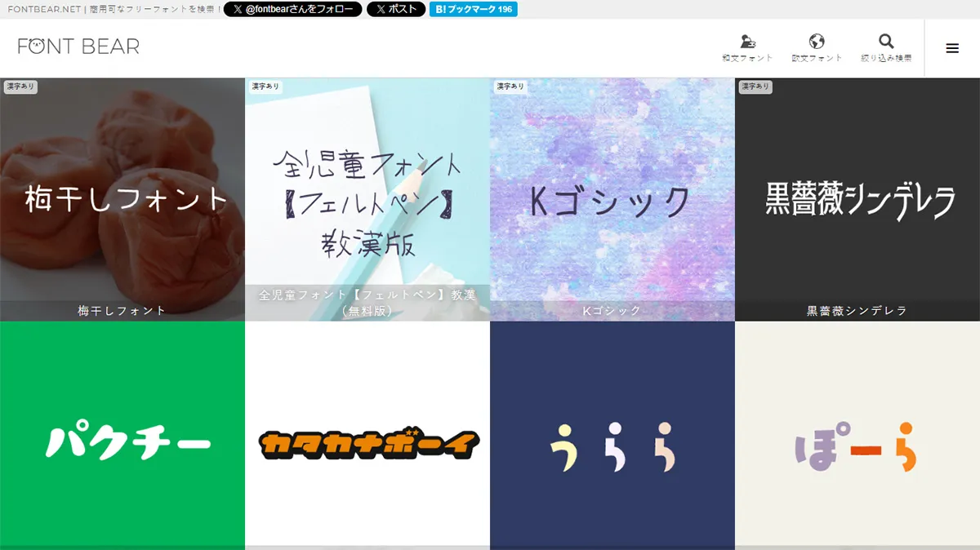Open the 和文フォント (Japanese fonts) category icon
Screen dimensions: 980x550
point(750,42)
